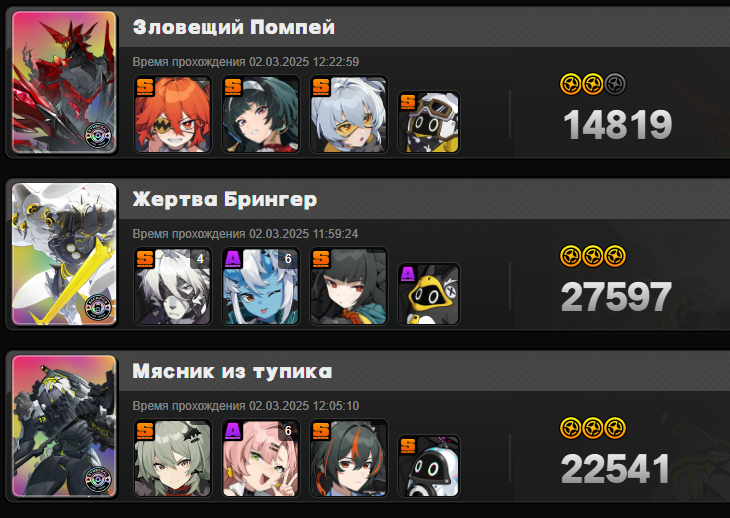Screen dimensions: 730x518
Task: Click the blue-skinned A-rank agent portrait
Action: [261, 286]
